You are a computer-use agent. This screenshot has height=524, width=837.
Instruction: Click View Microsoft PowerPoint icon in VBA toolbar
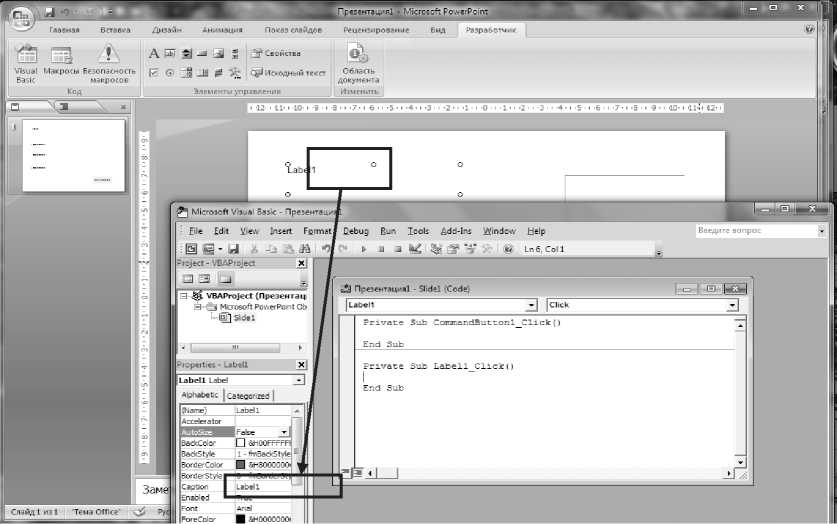191,249
